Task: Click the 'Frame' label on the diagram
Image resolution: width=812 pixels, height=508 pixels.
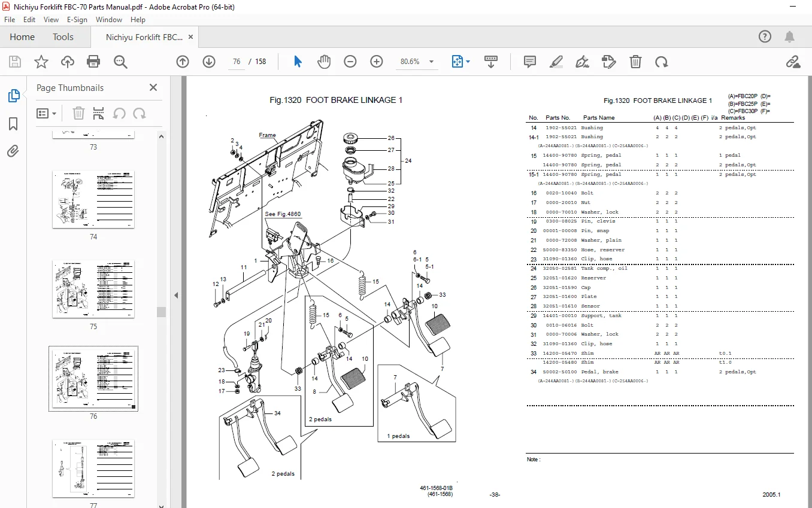Action: point(267,135)
